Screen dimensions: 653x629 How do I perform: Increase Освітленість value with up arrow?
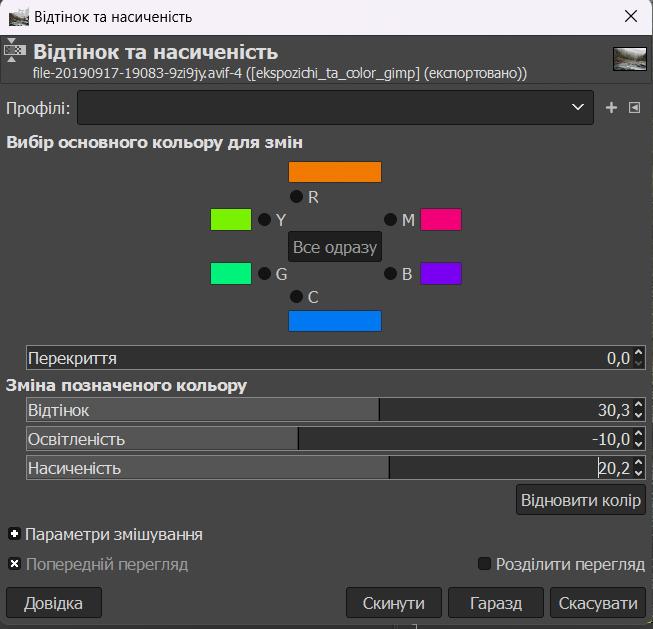(x=638, y=434)
